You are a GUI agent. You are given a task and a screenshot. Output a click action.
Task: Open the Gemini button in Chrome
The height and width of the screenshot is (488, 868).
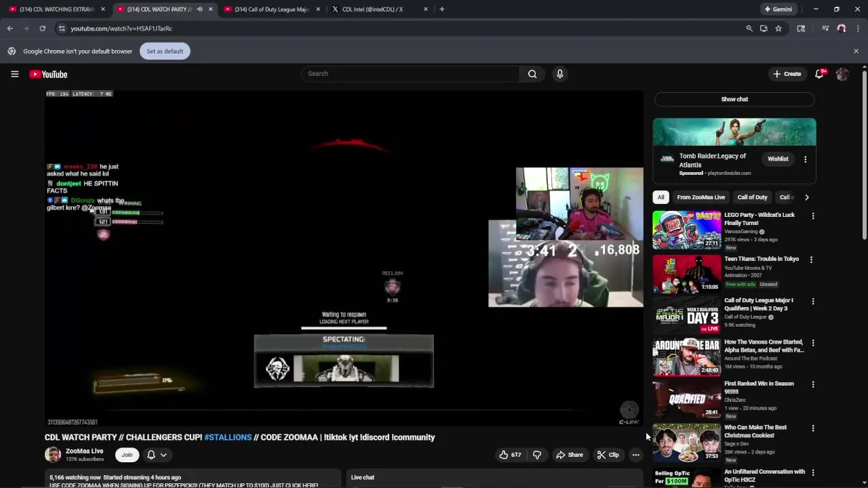pyautogui.click(x=778, y=9)
